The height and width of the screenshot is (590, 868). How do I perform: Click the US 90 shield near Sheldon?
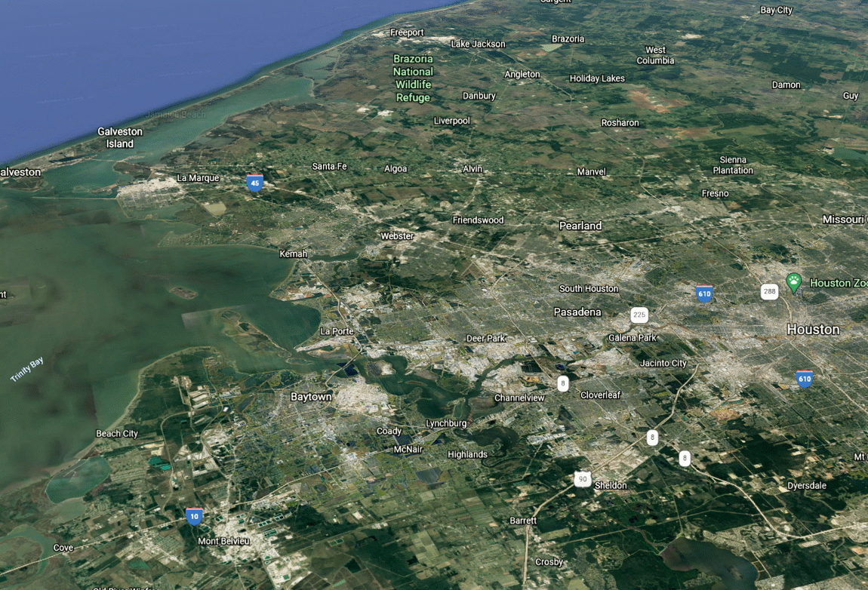[x=583, y=479]
